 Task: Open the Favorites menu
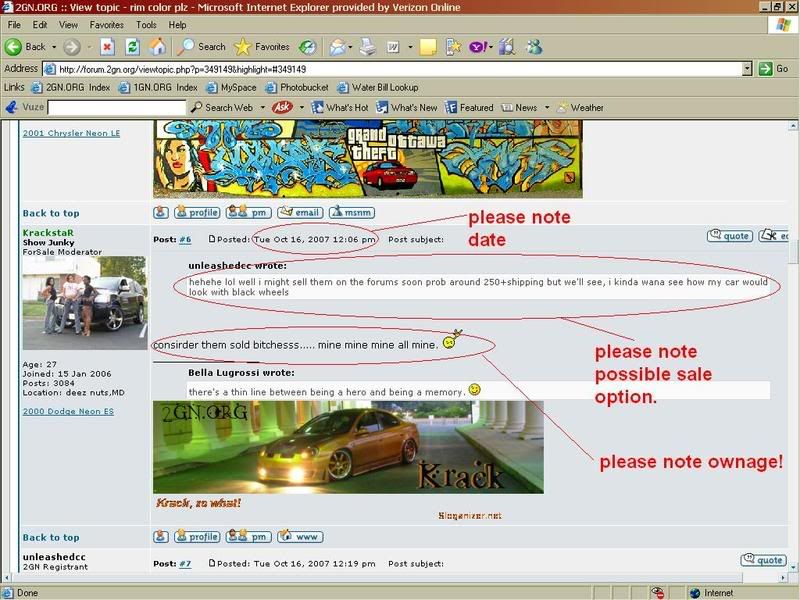106,24
